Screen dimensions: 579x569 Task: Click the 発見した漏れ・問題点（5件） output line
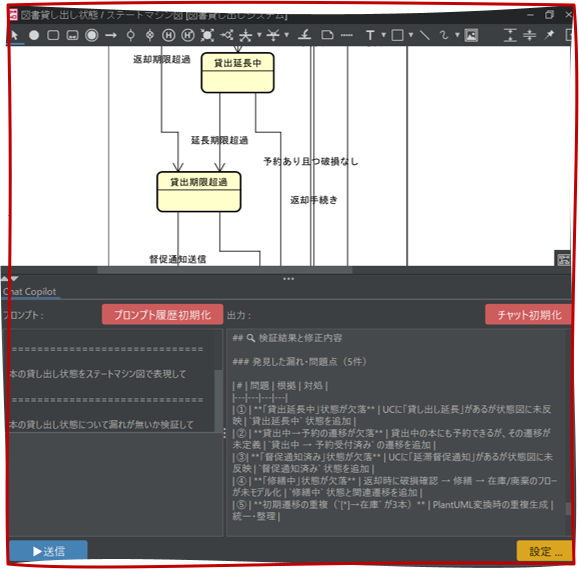pyautogui.click(x=299, y=361)
